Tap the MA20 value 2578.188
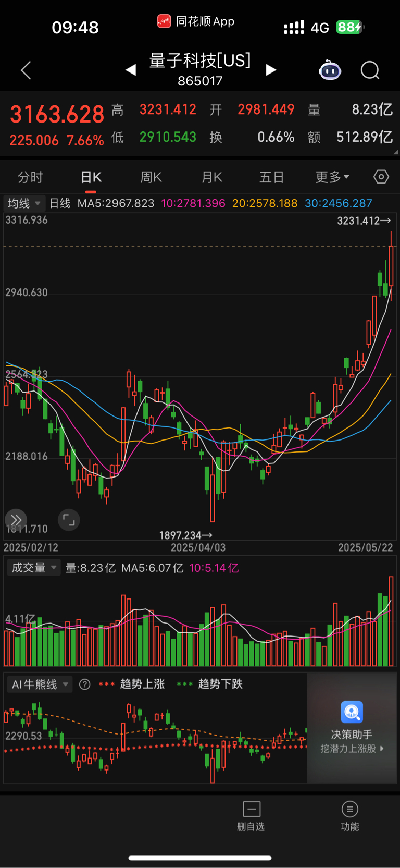 click(265, 203)
